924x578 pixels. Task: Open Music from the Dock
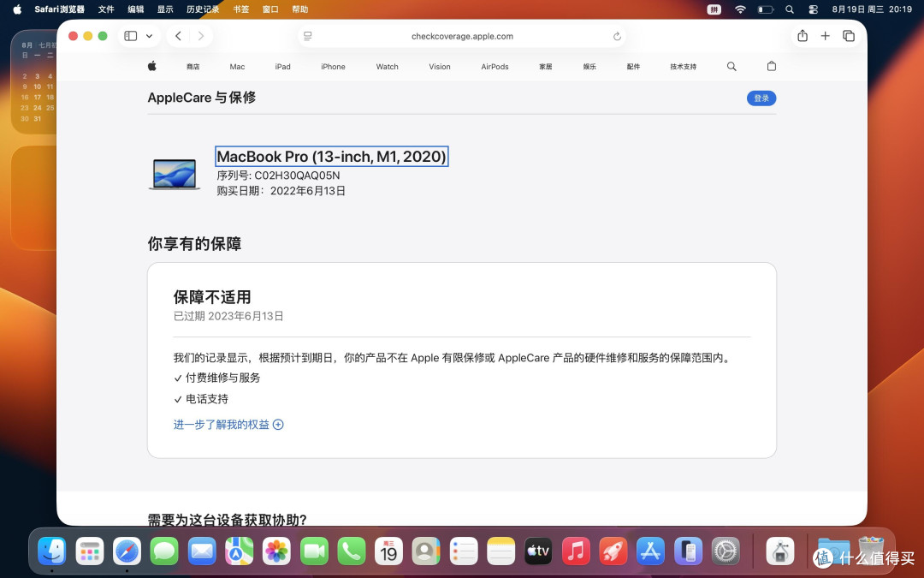coord(577,551)
